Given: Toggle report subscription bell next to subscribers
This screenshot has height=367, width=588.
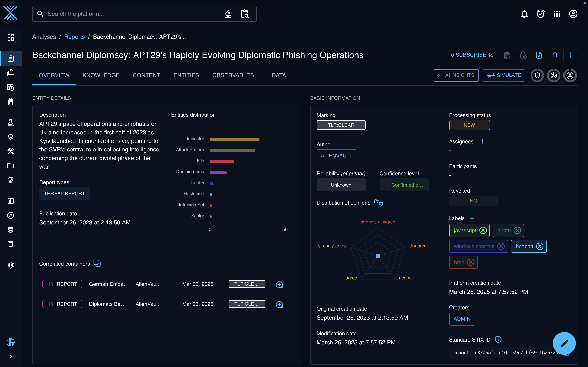Looking at the screenshot, I should pyautogui.click(x=555, y=55).
